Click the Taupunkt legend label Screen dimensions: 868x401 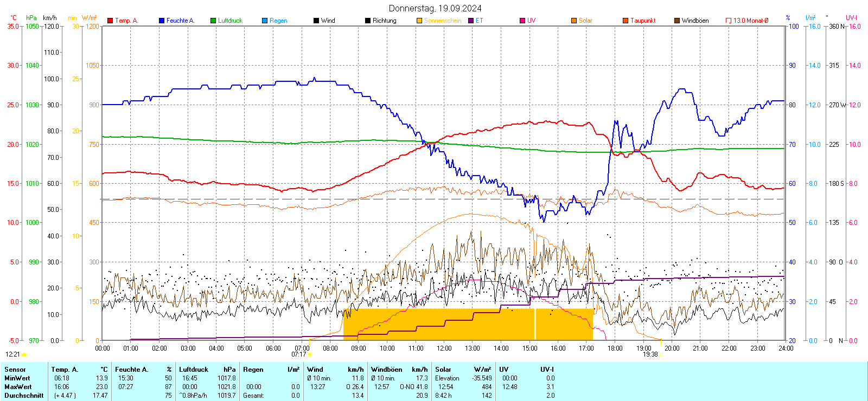pos(643,21)
